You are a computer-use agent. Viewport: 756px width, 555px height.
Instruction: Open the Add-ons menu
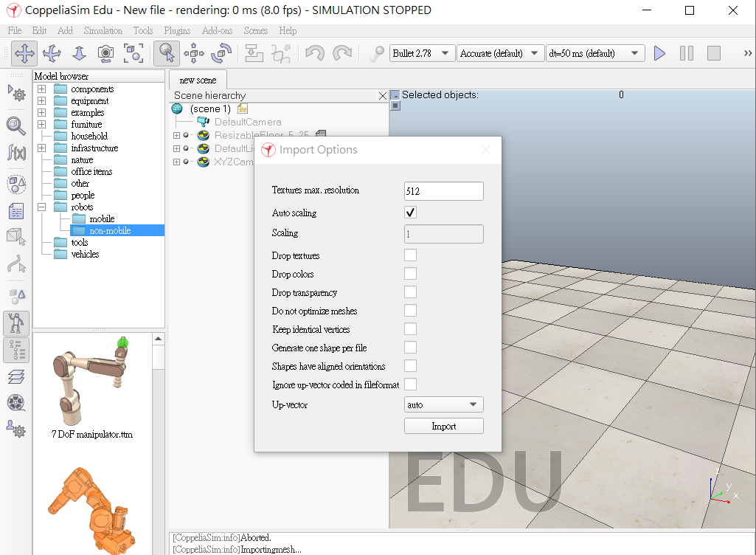[x=218, y=30]
